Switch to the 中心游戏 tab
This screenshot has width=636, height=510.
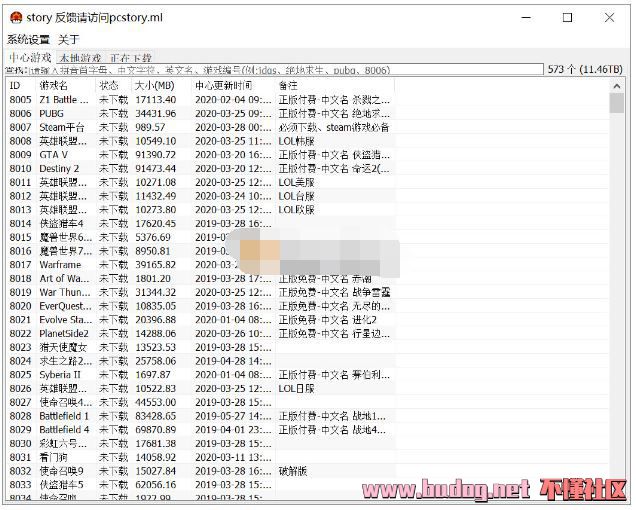pos(30,58)
